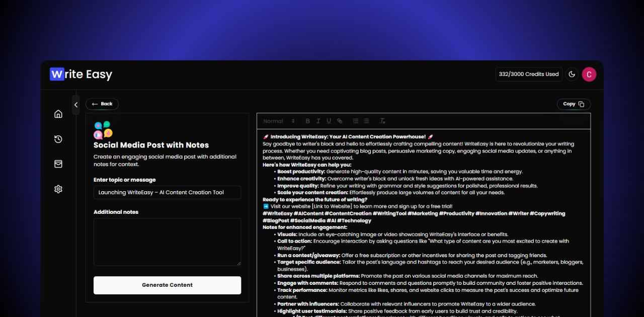Open the user avatar C menu

589,74
